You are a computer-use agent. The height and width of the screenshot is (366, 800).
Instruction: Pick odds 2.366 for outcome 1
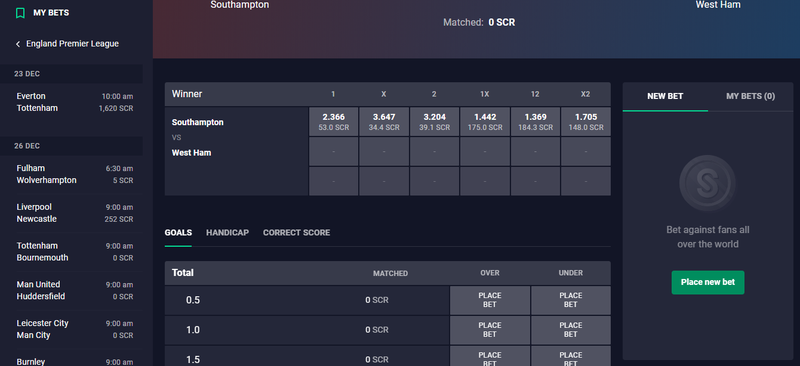click(x=334, y=121)
